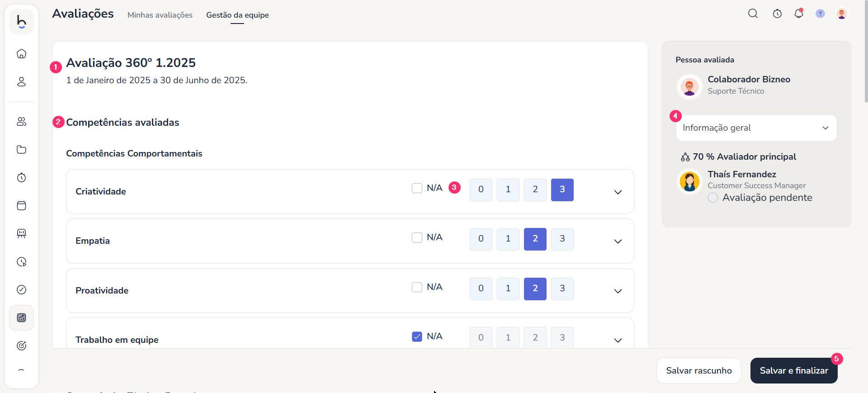Switch to Minhas avaliações tab
Screen dimensions: 868x393
[x=160, y=15]
